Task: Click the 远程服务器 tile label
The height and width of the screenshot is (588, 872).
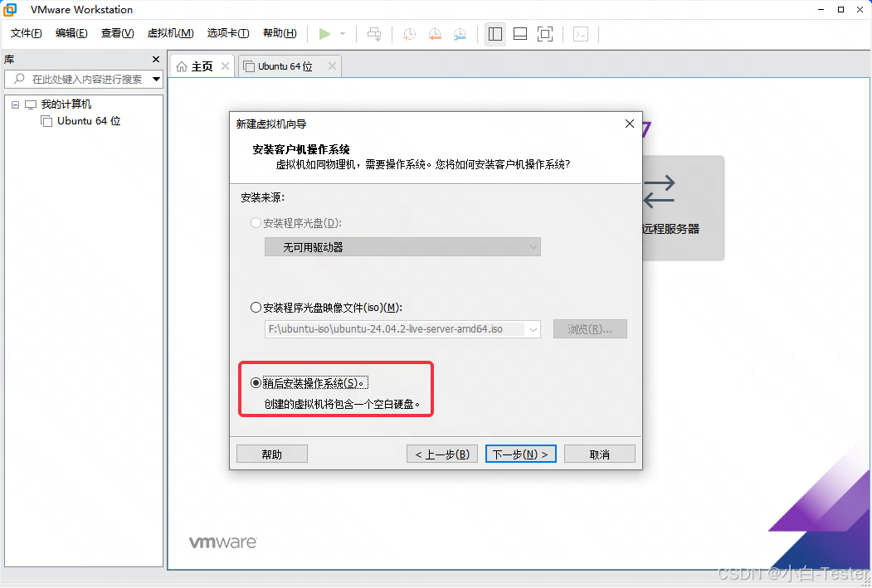Action: pos(671,228)
